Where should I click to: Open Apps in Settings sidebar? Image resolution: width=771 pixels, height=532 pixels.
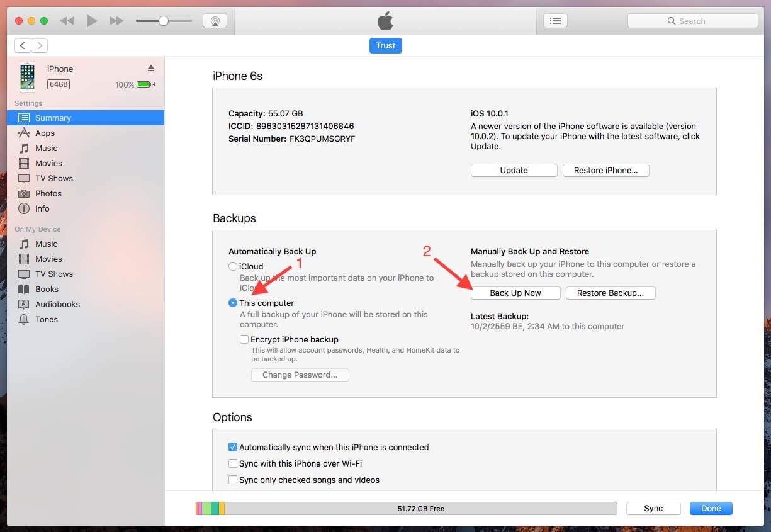coord(86,133)
